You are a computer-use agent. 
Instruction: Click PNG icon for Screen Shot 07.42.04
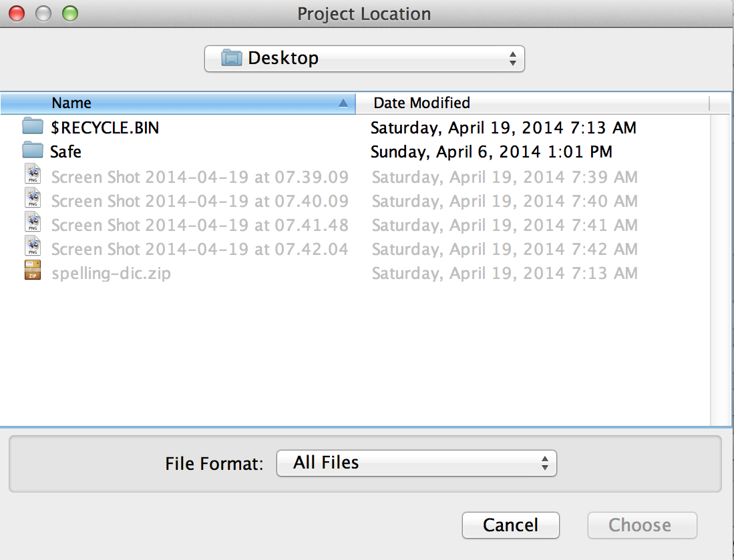click(33, 249)
